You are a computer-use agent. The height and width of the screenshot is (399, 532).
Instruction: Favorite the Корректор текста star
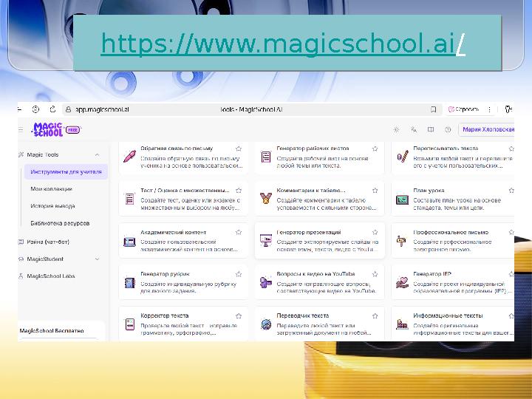[x=239, y=316]
